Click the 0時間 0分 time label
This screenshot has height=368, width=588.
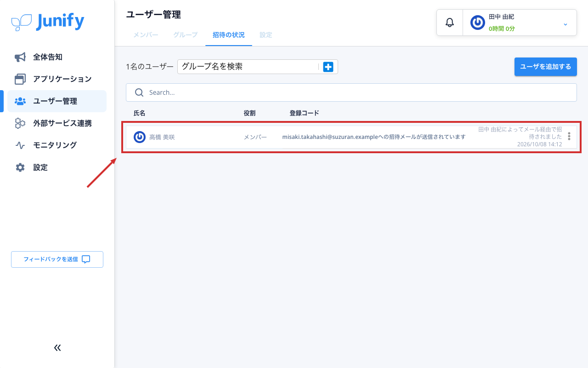(x=502, y=29)
